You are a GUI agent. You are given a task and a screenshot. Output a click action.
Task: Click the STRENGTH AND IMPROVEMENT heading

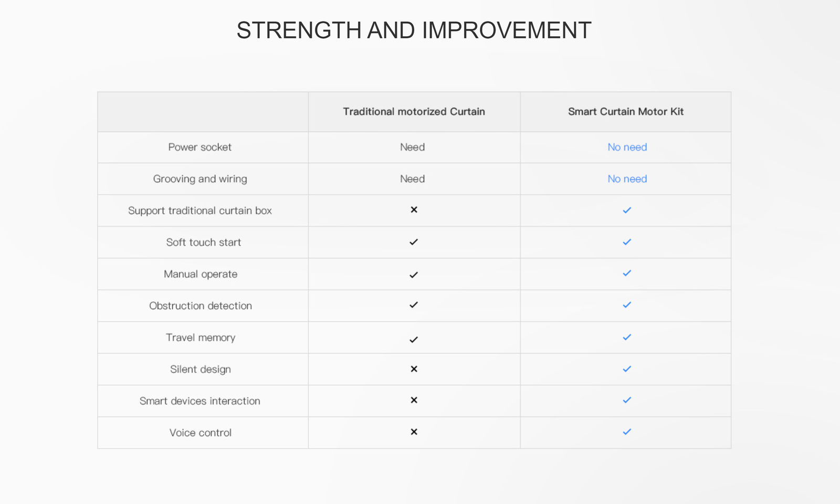[414, 30]
